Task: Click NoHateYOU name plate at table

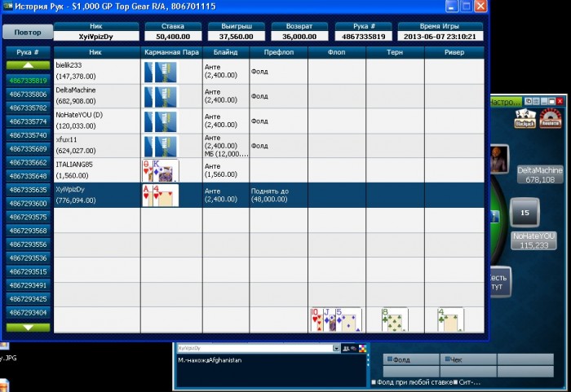Action: pyautogui.click(x=533, y=240)
